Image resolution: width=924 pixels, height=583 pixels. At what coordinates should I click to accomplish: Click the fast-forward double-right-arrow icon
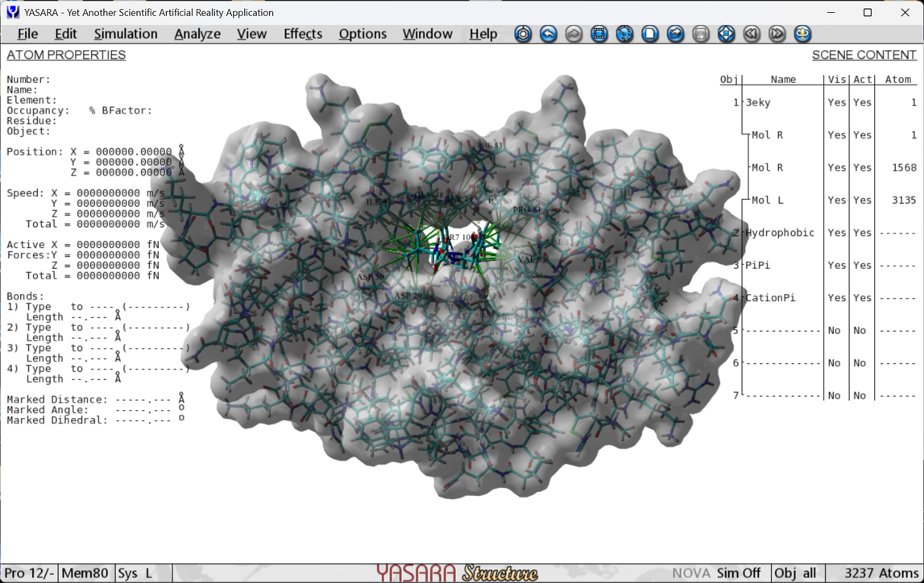pyautogui.click(x=777, y=34)
